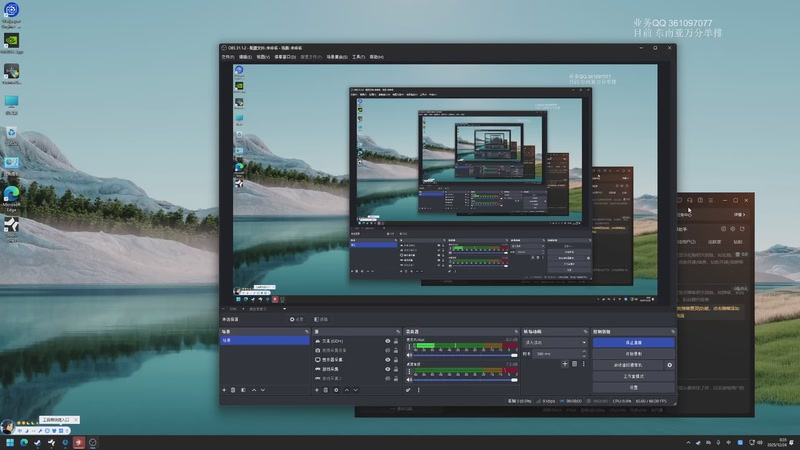Open source properties gear in Sources toolbar

(336, 390)
